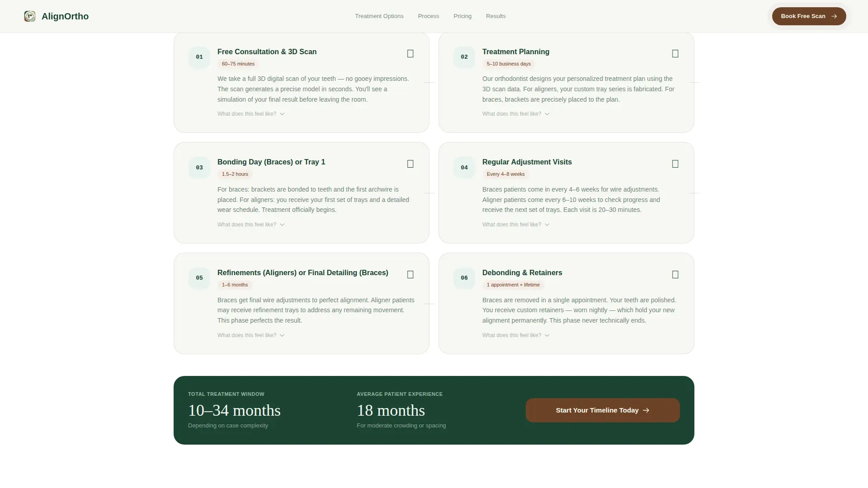Click the 60–75 minutes duration tag
868x488 pixels.
(238, 64)
